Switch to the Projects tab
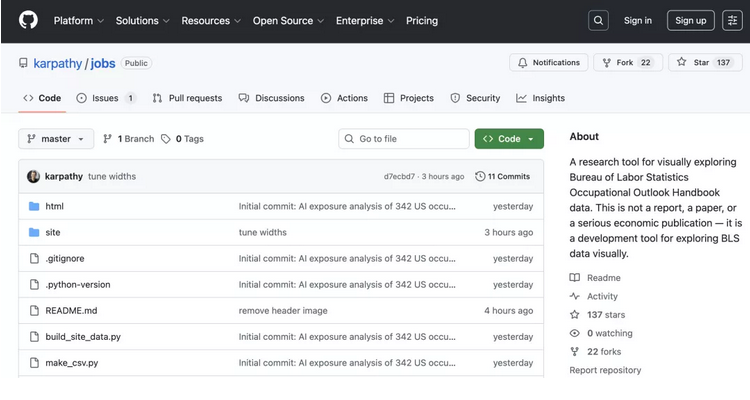 pyautogui.click(x=409, y=98)
